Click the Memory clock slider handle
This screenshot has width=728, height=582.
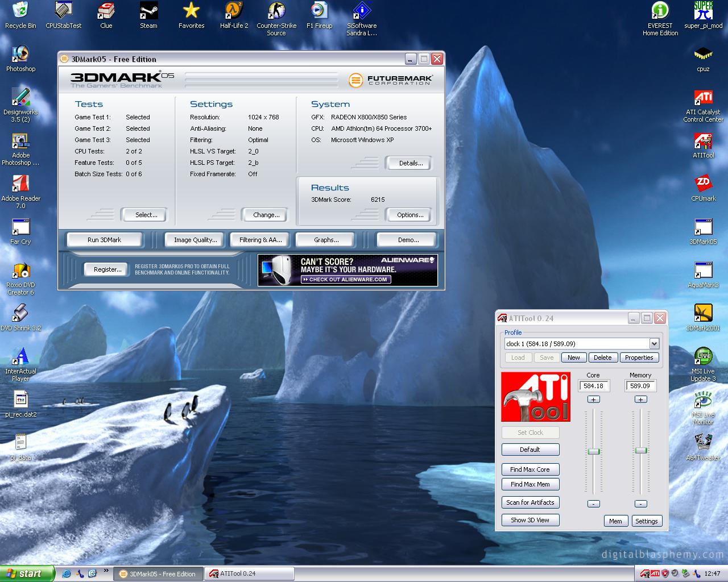click(x=641, y=451)
